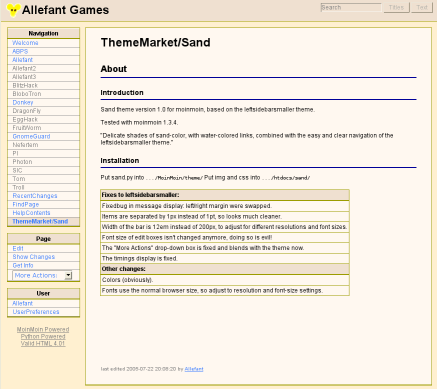437x389 pixels.
Task: Open HelpContents from the sidebar
Action: [x=31, y=213]
